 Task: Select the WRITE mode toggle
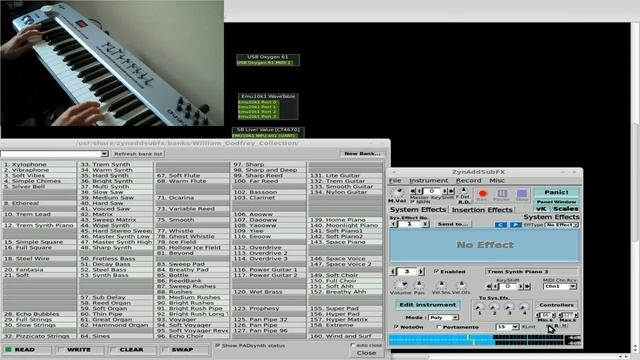tap(80, 350)
